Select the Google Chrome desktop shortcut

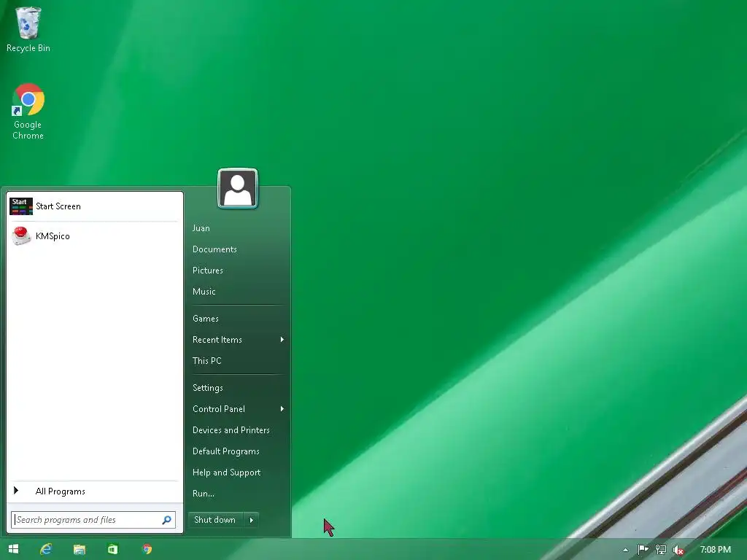(x=28, y=112)
